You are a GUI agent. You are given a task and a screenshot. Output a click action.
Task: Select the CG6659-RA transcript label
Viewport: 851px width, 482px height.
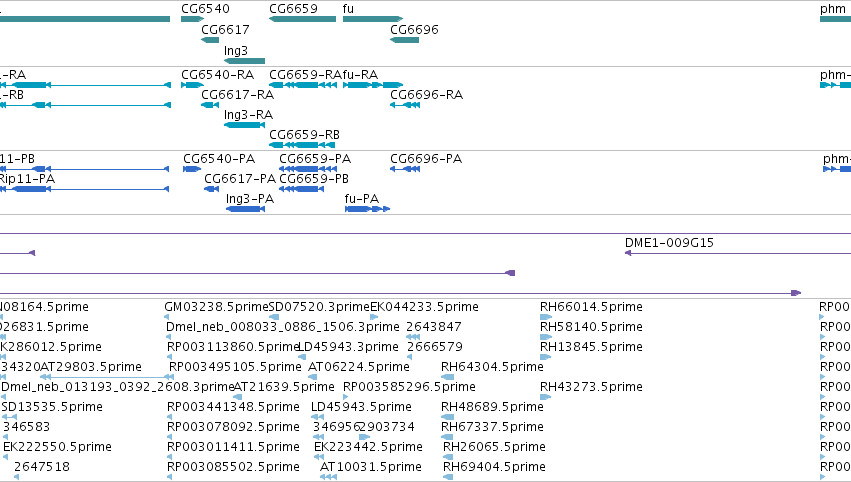click(x=306, y=74)
